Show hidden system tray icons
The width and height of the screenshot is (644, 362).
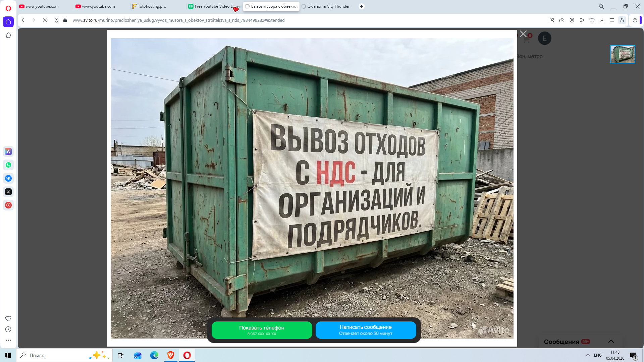click(x=588, y=355)
